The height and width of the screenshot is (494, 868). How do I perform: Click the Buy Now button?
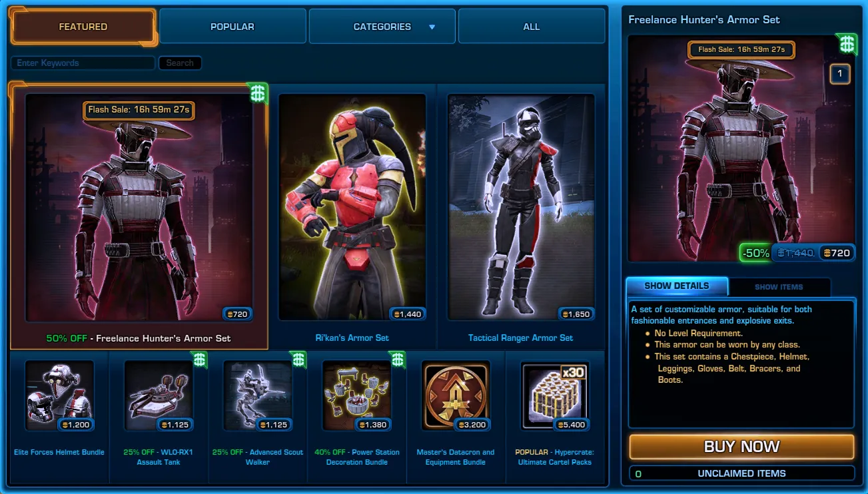tap(741, 447)
